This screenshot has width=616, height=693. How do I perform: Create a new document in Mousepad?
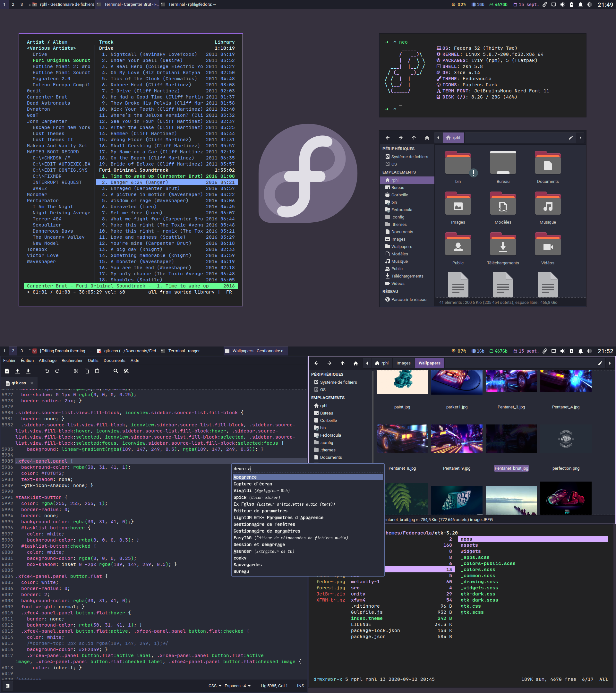[x=7, y=371]
